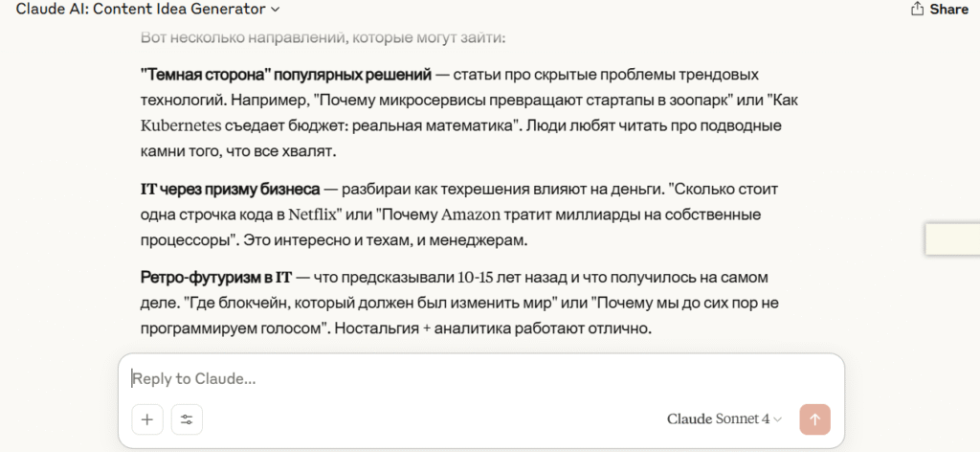The image size is (980, 452).
Task: Click the phrase "Ностальгия + аналитика работают отлично"
Action: coord(493,328)
